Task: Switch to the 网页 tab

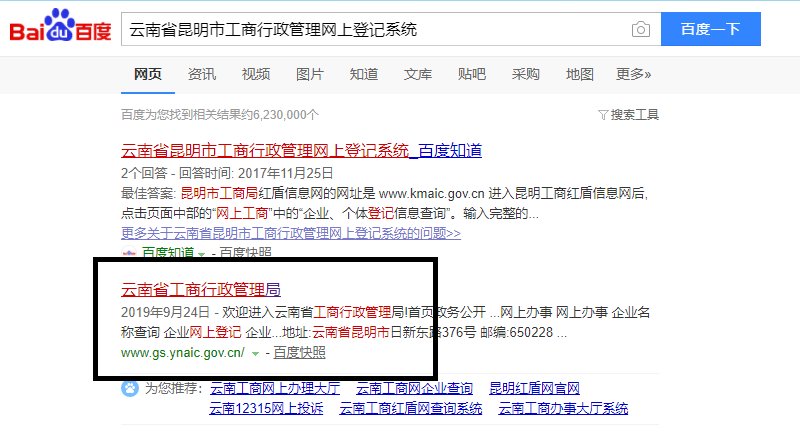Action: 147,75
